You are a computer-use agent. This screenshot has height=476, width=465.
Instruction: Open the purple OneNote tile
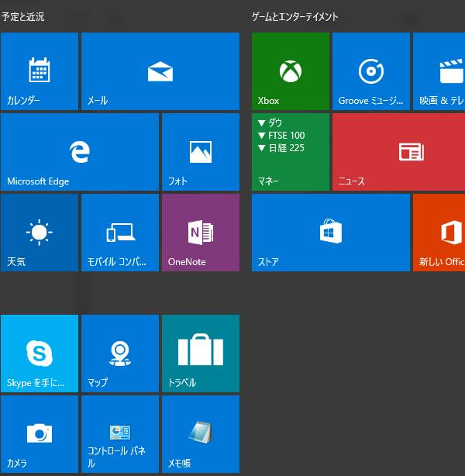click(x=200, y=233)
